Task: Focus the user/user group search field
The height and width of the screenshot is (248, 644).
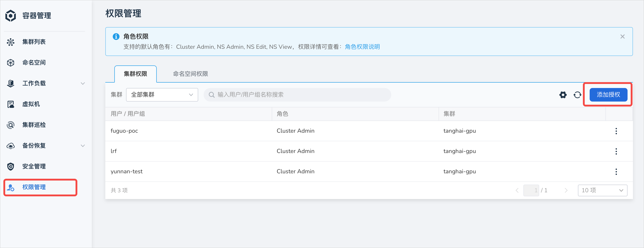Action: (x=297, y=95)
